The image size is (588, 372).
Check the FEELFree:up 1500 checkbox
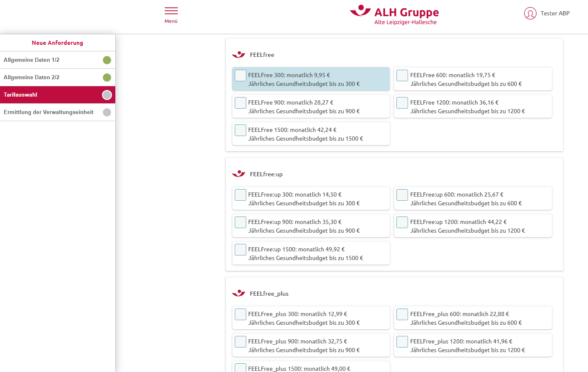tap(241, 250)
